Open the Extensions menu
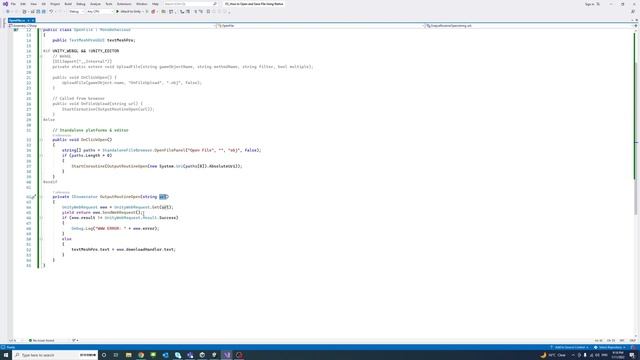Screen dimensions: 640x360 coord(124,4)
